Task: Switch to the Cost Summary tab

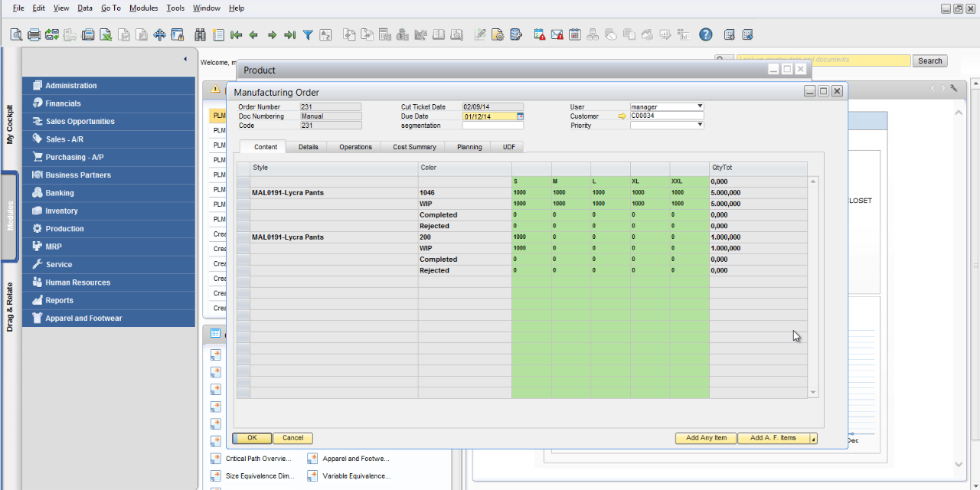Action: [x=414, y=147]
